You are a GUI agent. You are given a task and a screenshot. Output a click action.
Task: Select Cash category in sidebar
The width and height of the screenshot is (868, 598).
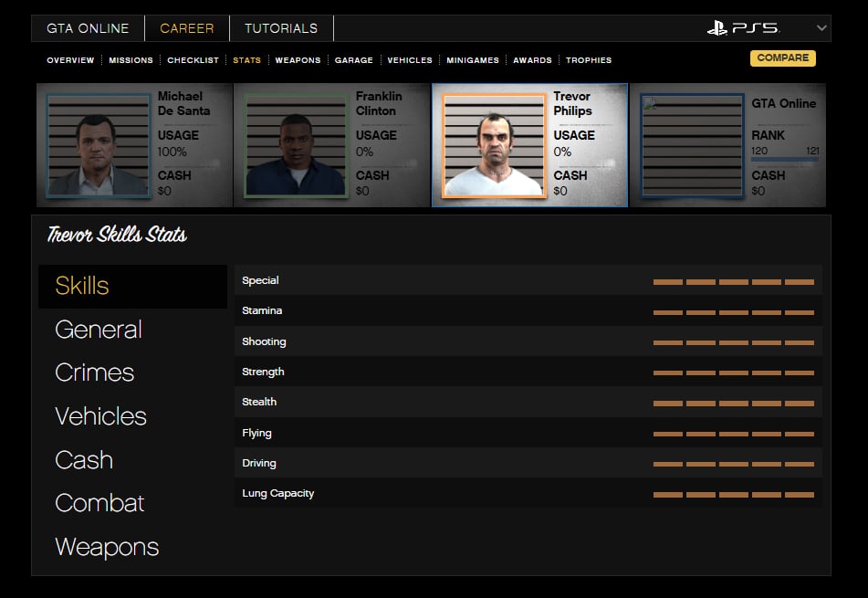(x=84, y=460)
